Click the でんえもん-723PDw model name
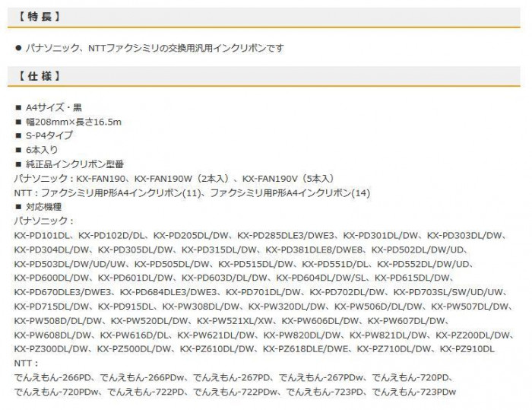The width and height of the screenshot is (532, 410). point(414,392)
